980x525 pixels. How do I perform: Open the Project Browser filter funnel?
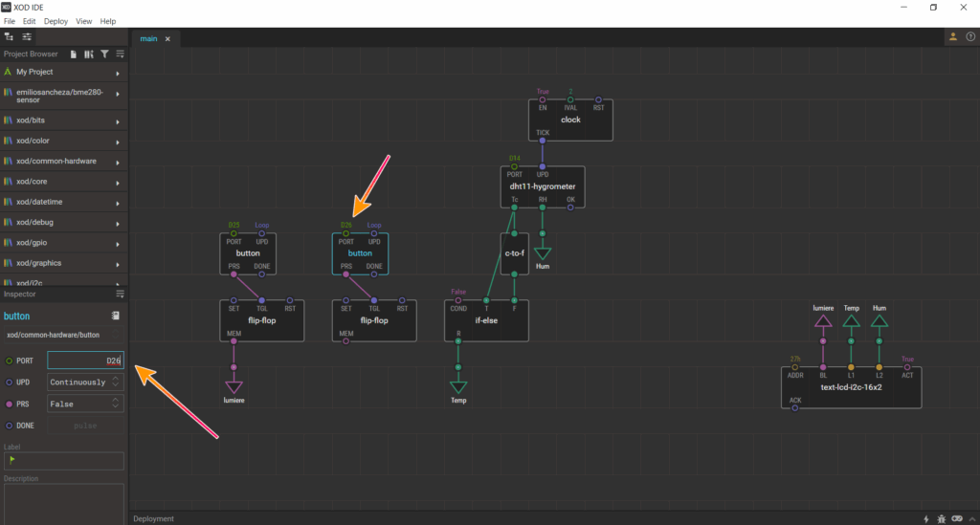pyautogui.click(x=104, y=55)
